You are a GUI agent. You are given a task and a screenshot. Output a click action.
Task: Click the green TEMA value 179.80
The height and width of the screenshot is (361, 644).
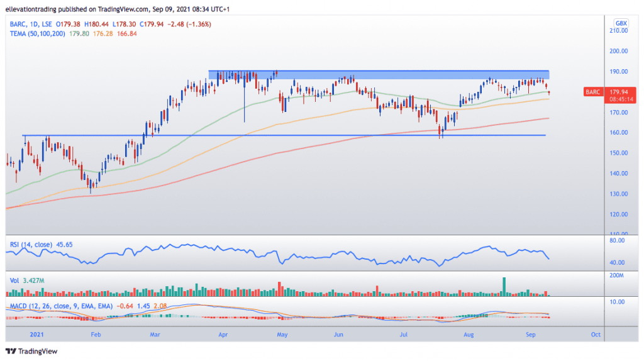pos(79,34)
